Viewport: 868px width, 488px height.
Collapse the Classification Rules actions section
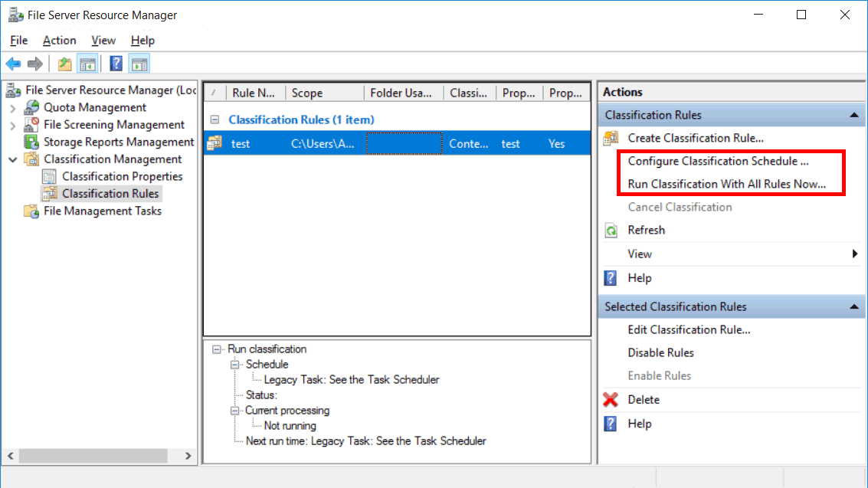click(x=854, y=115)
